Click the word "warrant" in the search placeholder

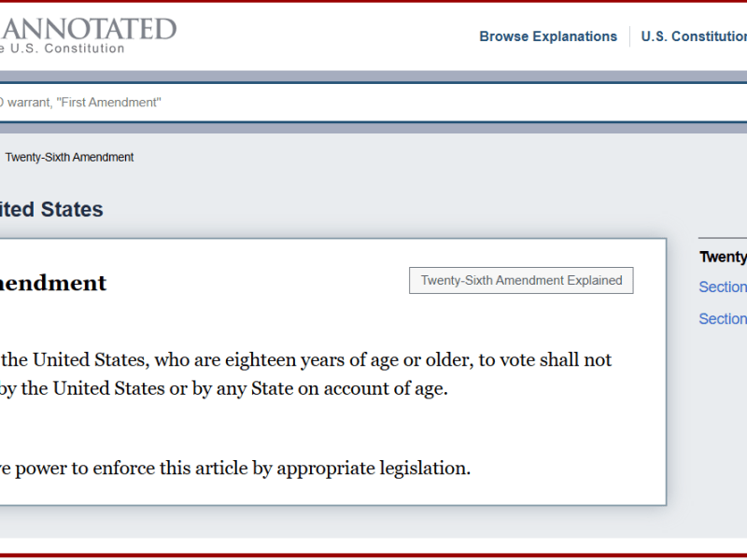click(x=28, y=102)
